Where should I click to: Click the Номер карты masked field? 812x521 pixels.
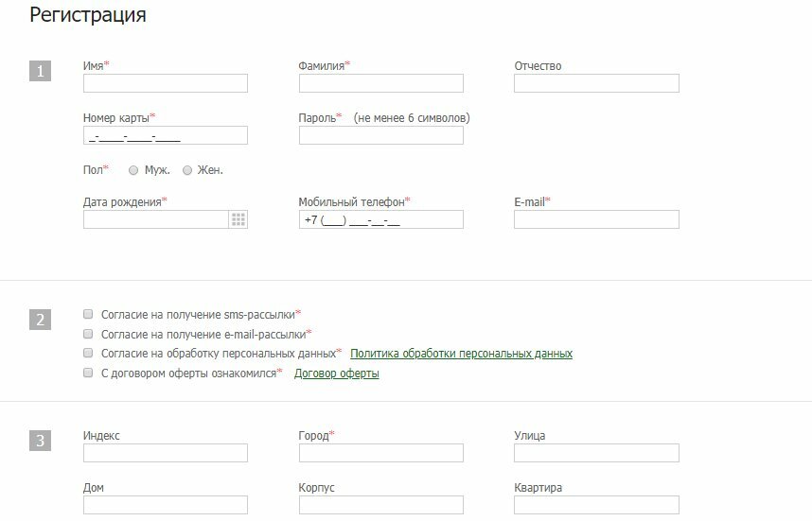tap(166, 135)
